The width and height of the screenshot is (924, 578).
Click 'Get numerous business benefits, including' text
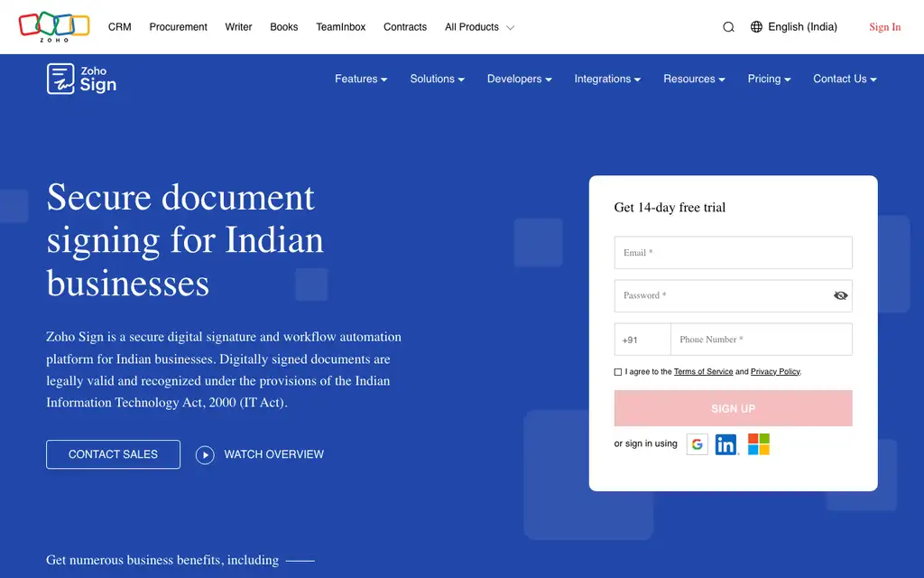[162, 560]
